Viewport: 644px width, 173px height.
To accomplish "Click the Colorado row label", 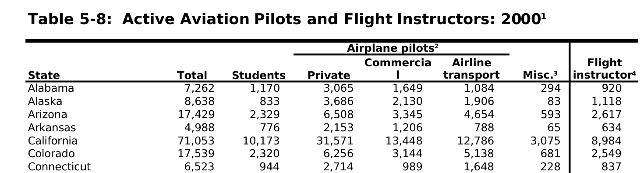I will click(51, 154).
